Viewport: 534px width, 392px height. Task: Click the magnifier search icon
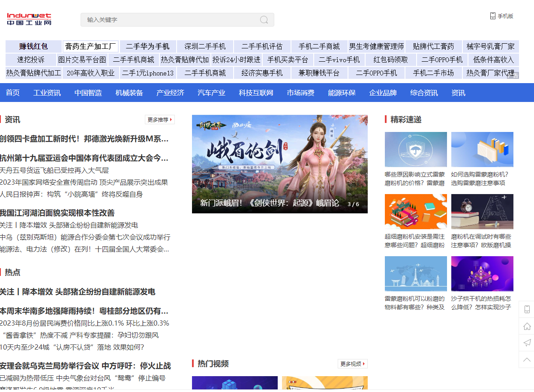[x=264, y=20]
